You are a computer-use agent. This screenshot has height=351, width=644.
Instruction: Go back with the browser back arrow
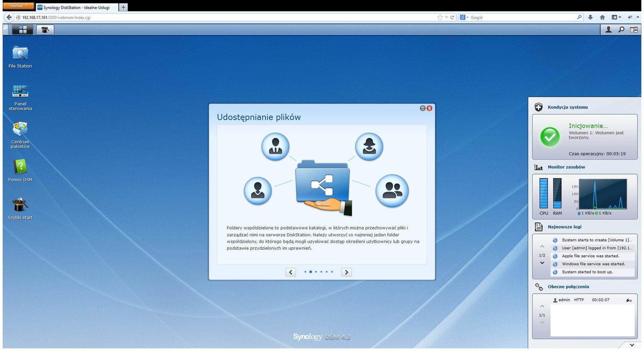[x=9, y=17]
